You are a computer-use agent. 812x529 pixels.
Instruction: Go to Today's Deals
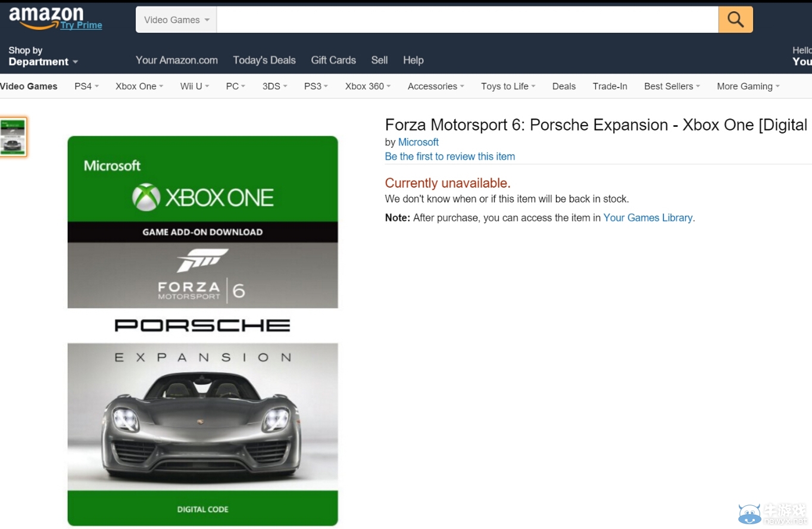[264, 60]
